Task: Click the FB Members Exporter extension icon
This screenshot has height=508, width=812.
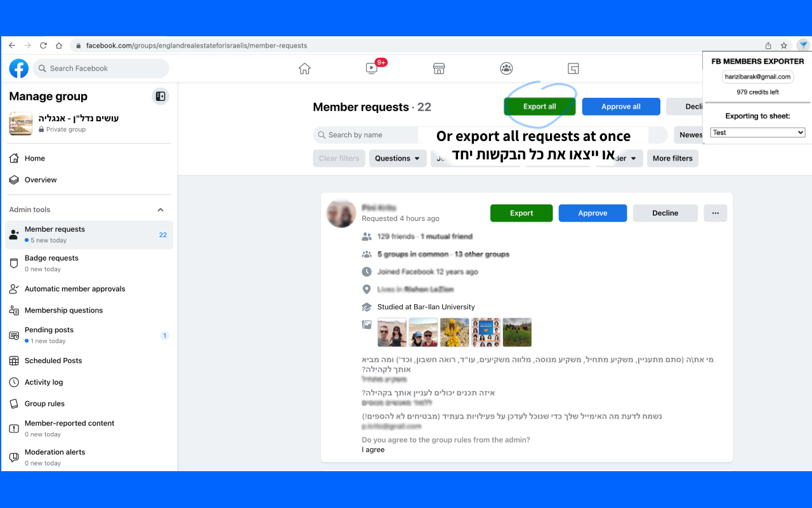Action: [802, 45]
